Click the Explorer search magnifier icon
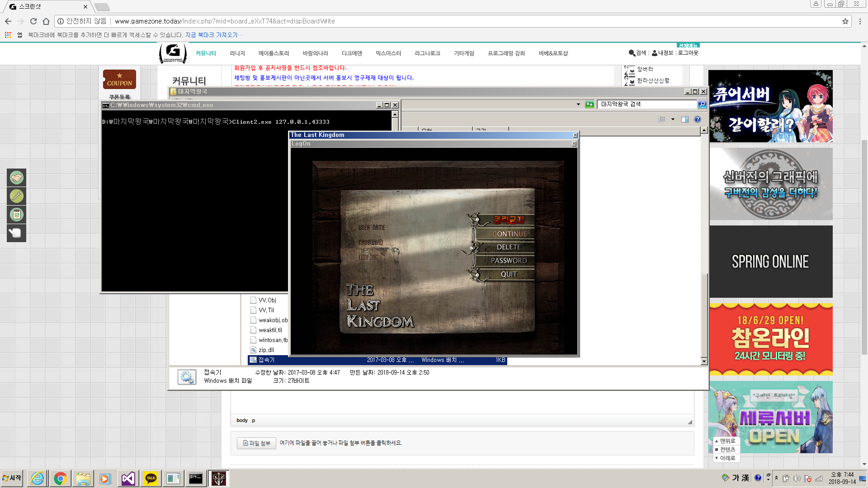The width and height of the screenshot is (868, 488). point(702,104)
